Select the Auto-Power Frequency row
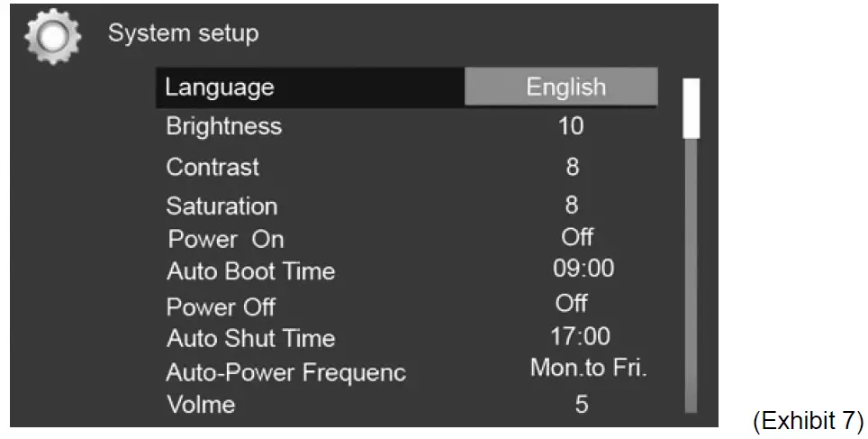 coord(285,372)
